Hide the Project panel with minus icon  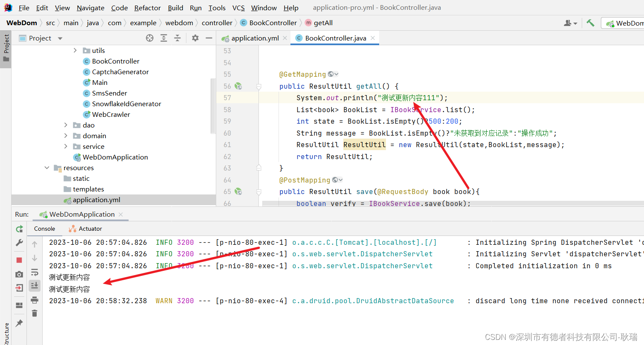209,38
